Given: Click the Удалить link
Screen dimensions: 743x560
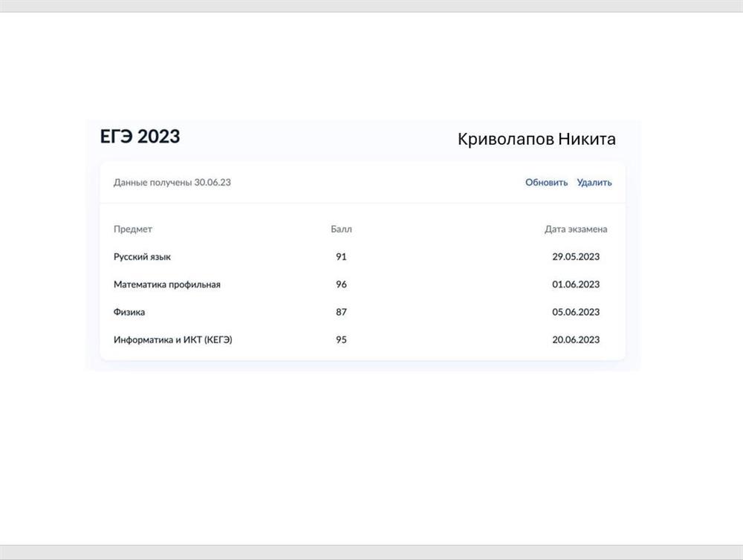Looking at the screenshot, I should pyautogui.click(x=594, y=183).
